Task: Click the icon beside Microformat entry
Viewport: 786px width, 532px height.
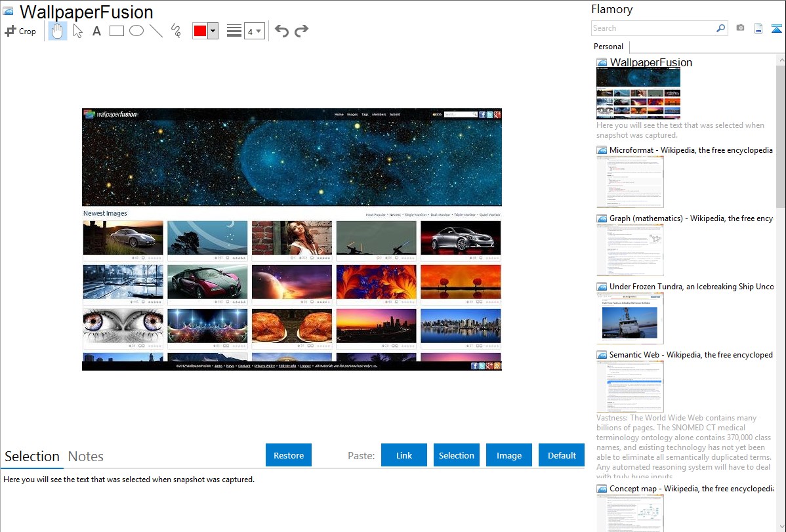Action: (x=602, y=150)
